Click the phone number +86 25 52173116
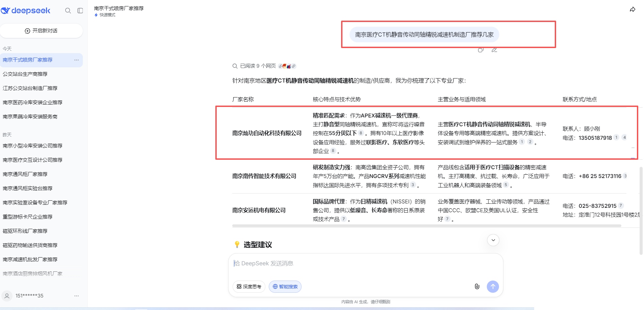This screenshot has height=310, width=644. [x=600, y=176]
